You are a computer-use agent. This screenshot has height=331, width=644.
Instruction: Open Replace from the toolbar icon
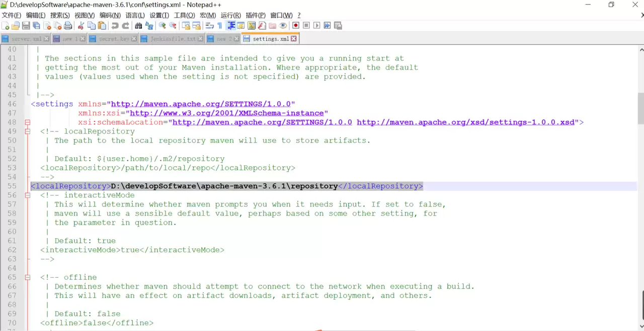[149, 26]
